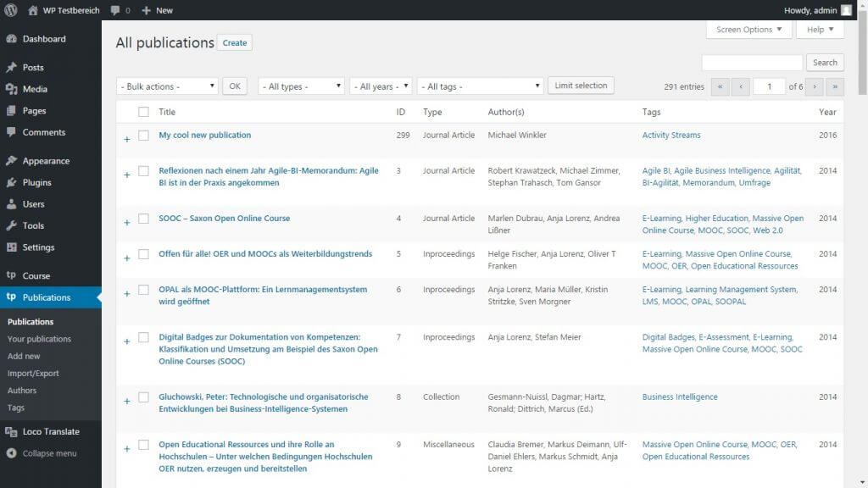
Task: Click the Tools wrench icon
Action: pos(11,225)
